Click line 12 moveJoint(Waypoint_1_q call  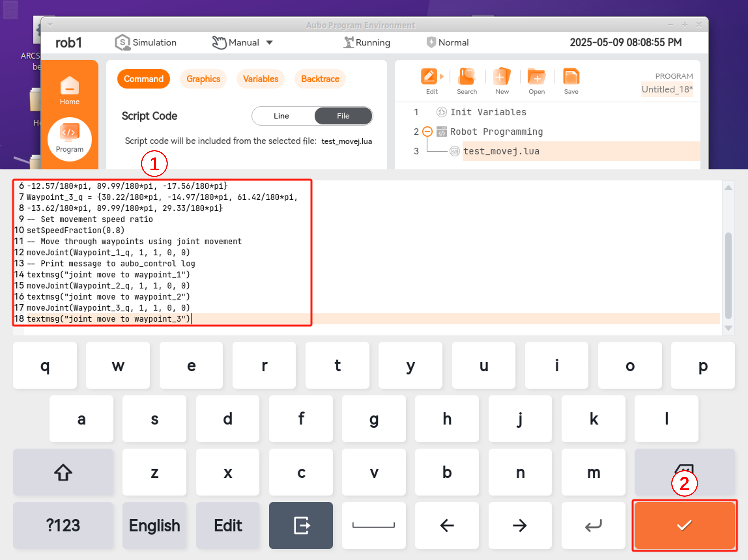click(108, 253)
